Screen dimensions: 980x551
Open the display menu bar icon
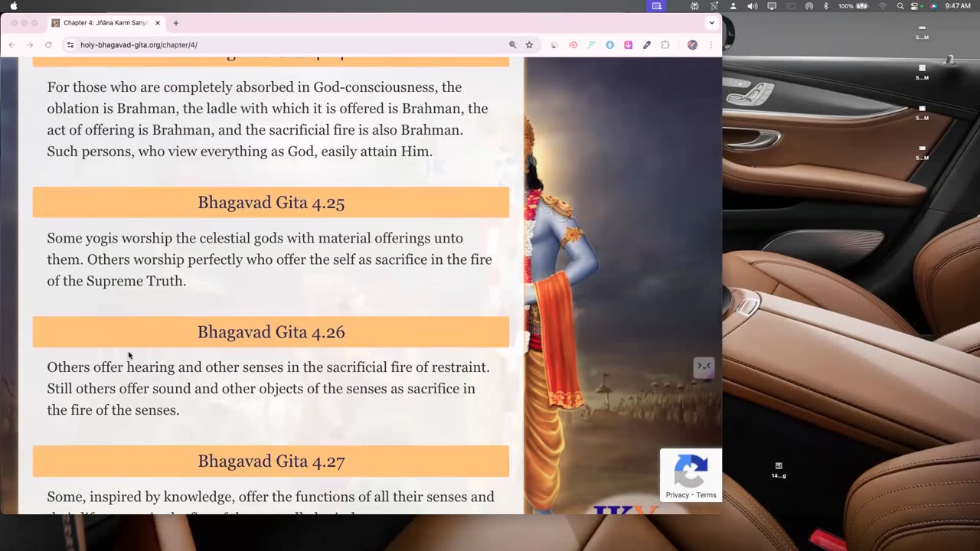pyautogui.click(x=772, y=6)
